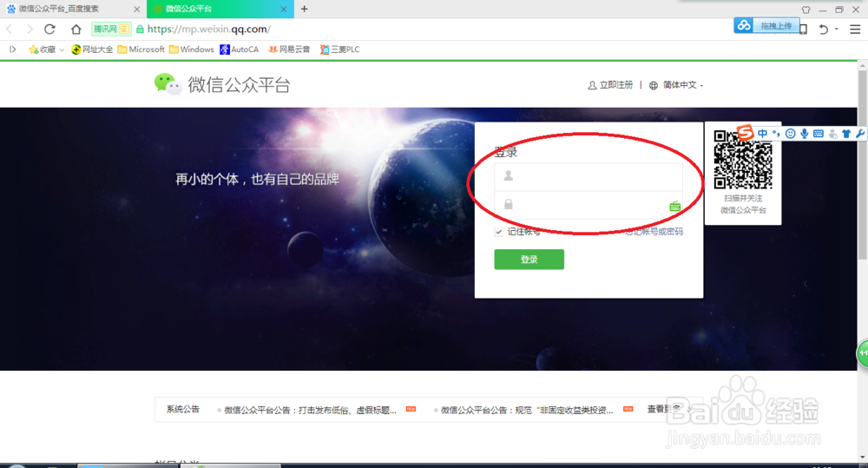Open Sogou skin shirt icon

(x=846, y=134)
